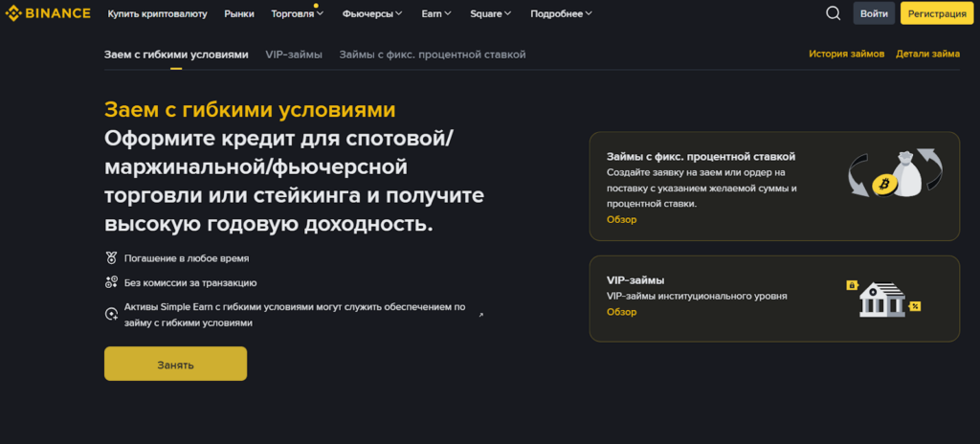Expand the Square dropdown menu
980x444 pixels.
[x=491, y=14]
